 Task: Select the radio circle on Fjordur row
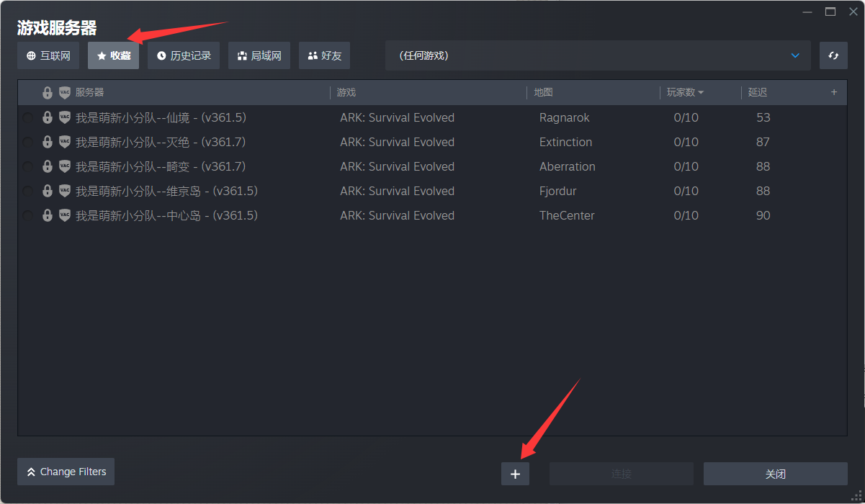[28, 192]
